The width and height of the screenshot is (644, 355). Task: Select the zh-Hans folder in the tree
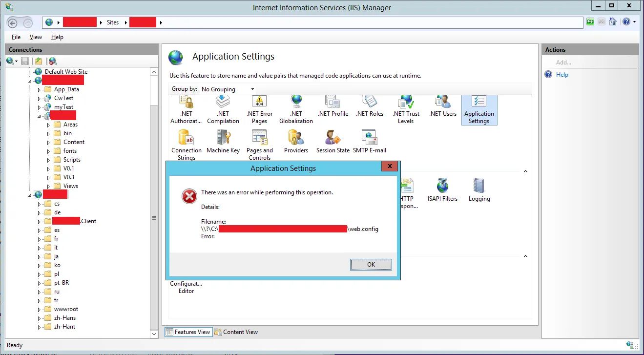click(64, 318)
